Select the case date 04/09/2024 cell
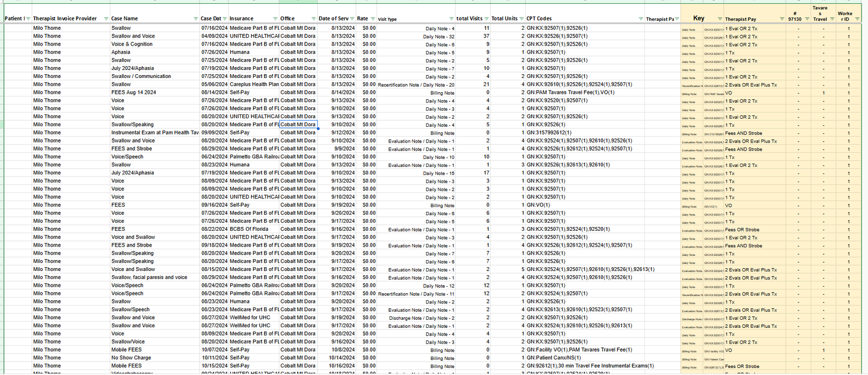 [214, 36]
